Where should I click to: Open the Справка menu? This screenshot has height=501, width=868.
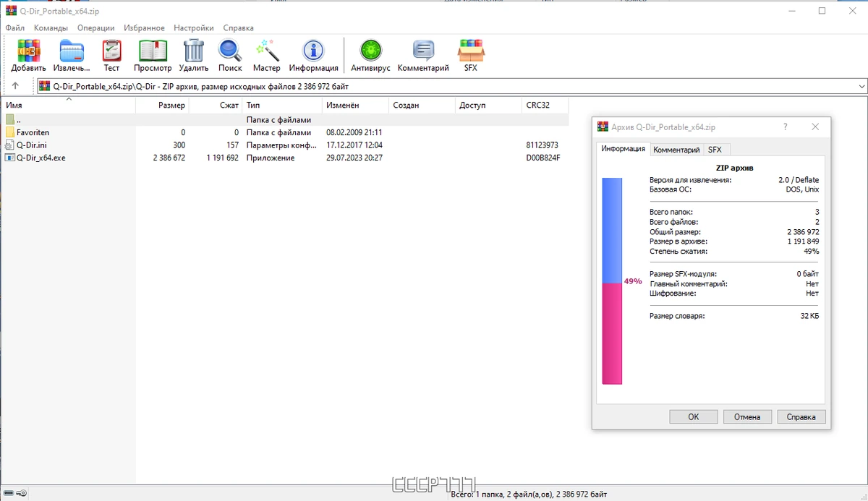tap(238, 27)
